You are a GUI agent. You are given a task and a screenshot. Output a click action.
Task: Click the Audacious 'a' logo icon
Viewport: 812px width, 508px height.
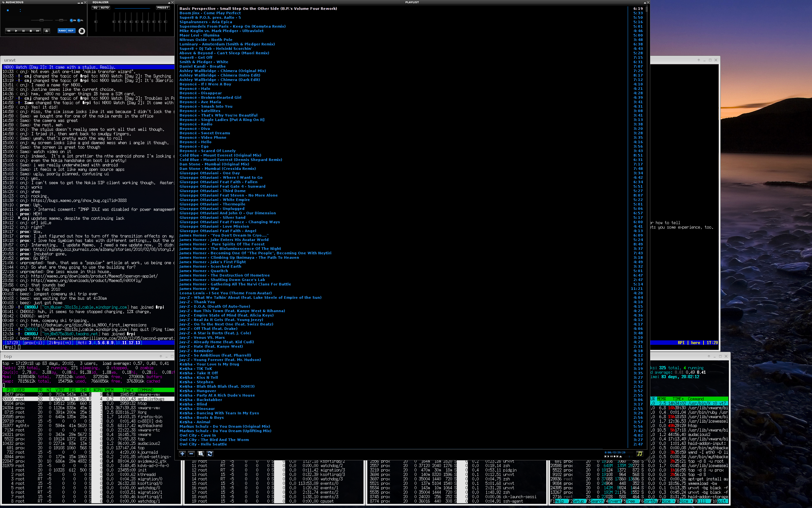(x=82, y=31)
